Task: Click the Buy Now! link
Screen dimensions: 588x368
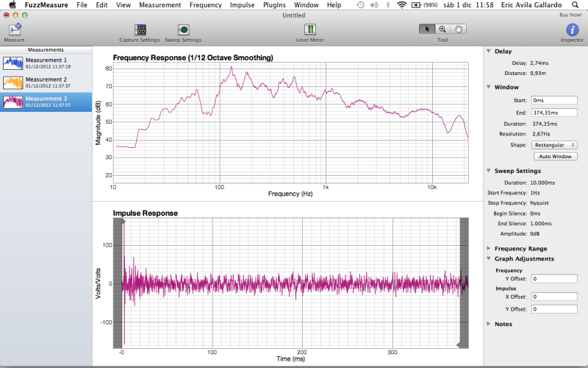Action: 570,15
